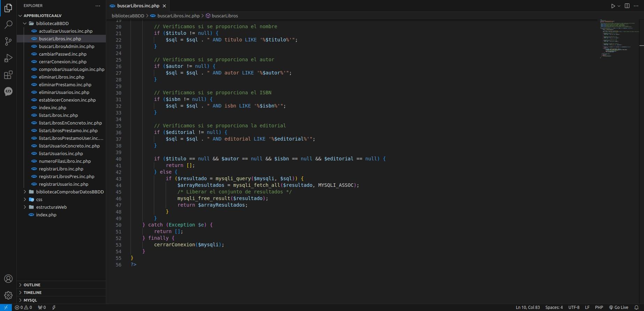This screenshot has height=311, width=644.
Task: Click the remote window status icon
Action: click(6, 307)
